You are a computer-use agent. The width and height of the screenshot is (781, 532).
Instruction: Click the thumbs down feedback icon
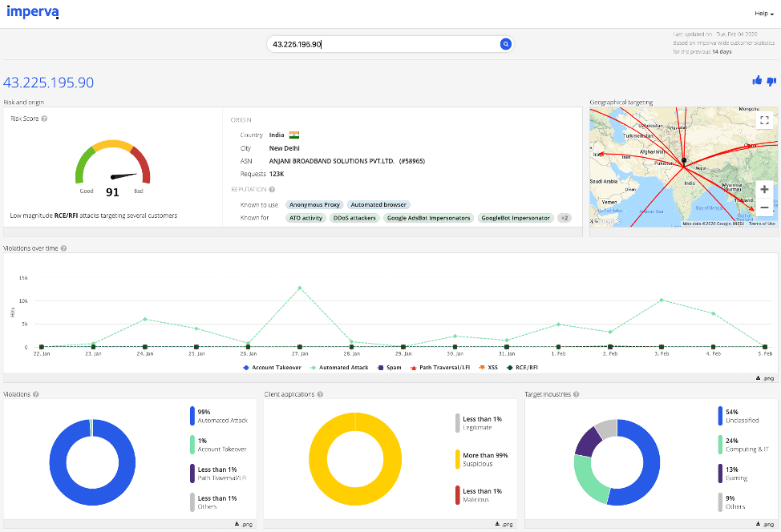tap(771, 80)
